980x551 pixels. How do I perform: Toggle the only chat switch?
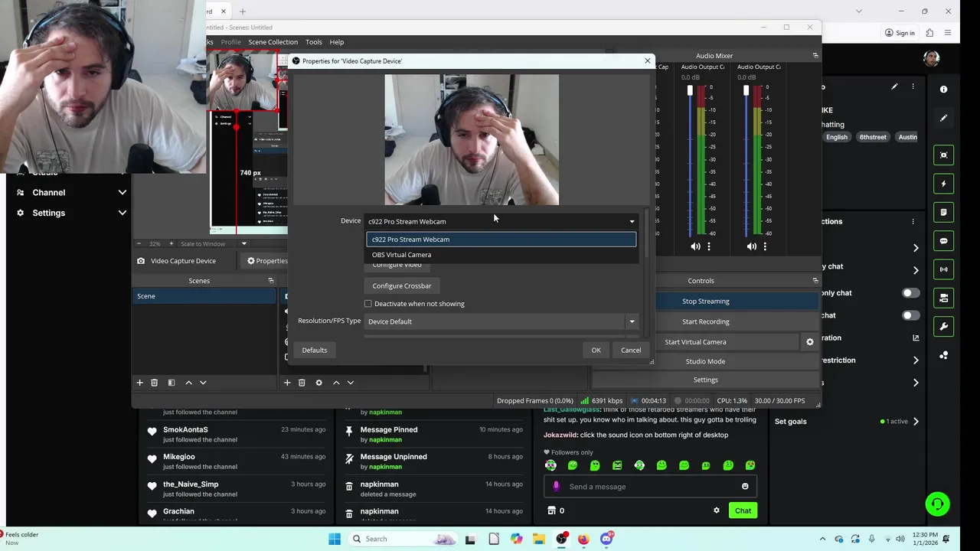[910, 293]
